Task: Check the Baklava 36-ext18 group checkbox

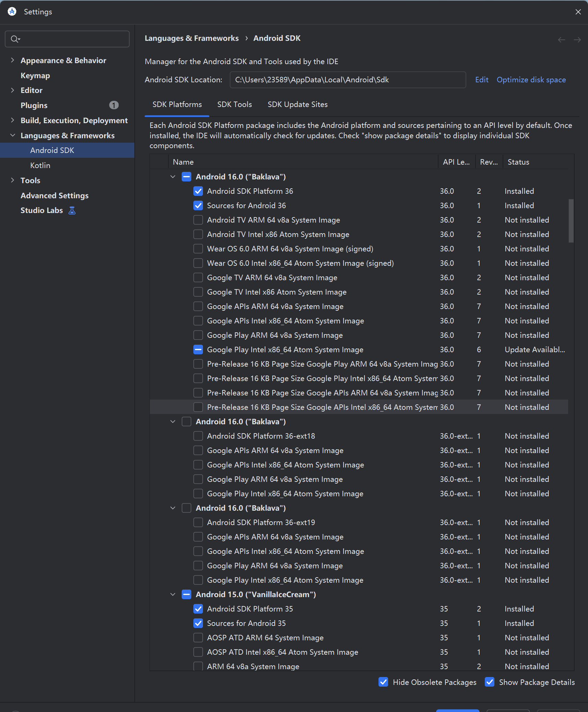Action: (187, 422)
